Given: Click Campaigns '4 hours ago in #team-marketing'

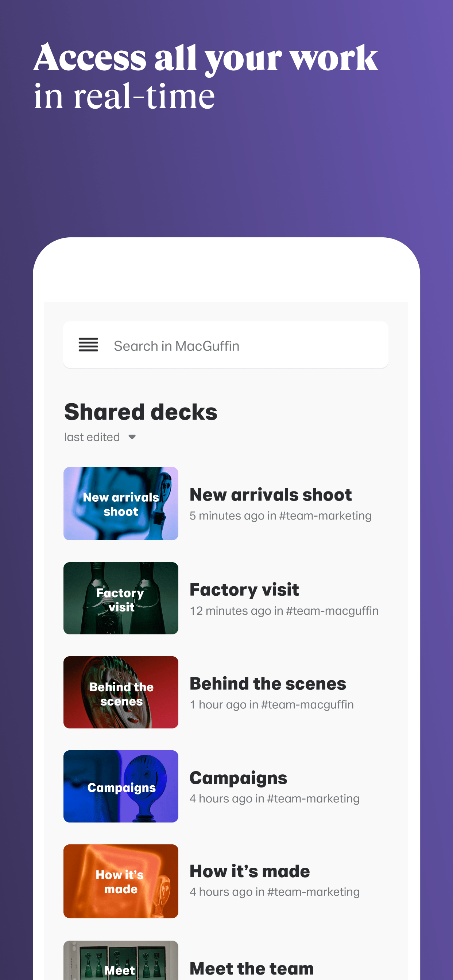Looking at the screenshot, I should (x=275, y=798).
